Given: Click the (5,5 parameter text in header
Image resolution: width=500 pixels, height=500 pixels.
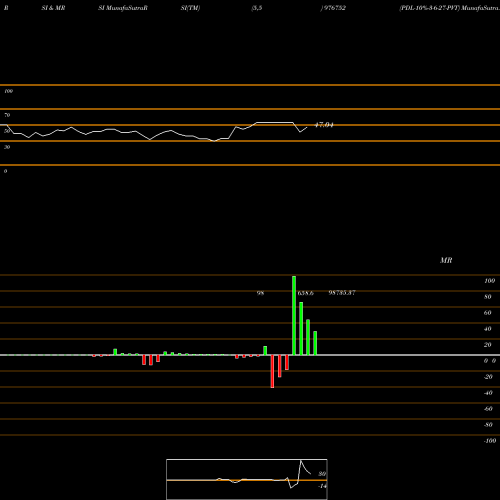Looking at the screenshot, I should pyautogui.click(x=257, y=8).
